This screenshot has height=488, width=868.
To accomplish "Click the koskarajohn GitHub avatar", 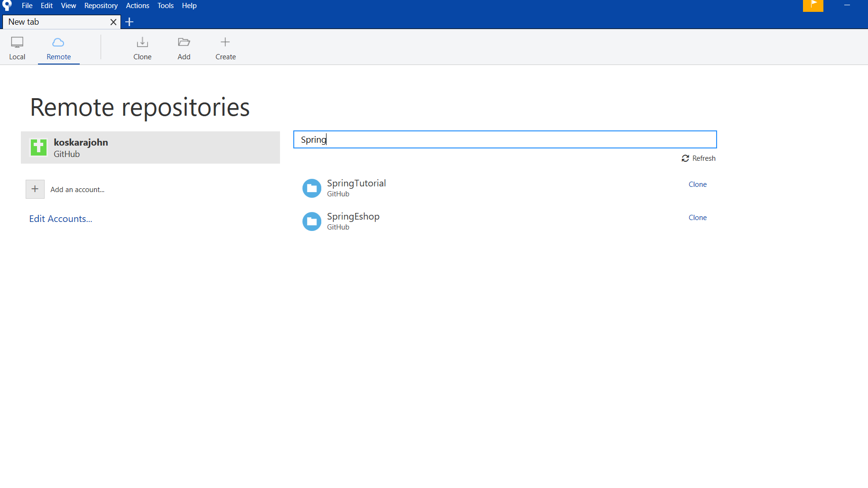I will tap(38, 147).
